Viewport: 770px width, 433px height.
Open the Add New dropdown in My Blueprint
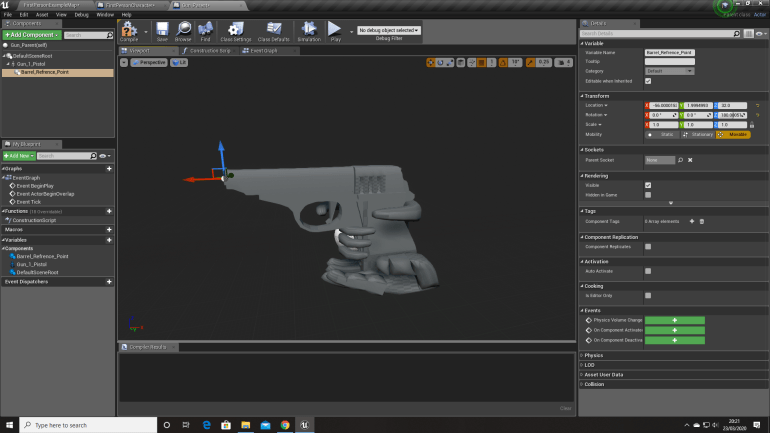click(19, 156)
